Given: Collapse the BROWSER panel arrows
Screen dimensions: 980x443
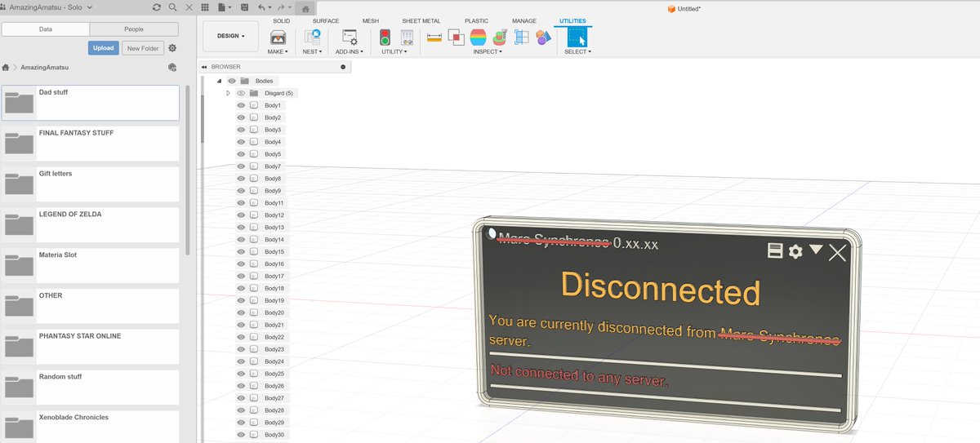Looking at the screenshot, I should [x=204, y=67].
